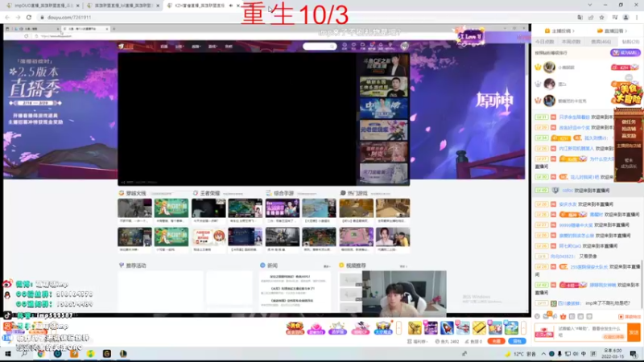Open the 主播投稿 link in chat panel
The height and width of the screenshot is (362, 644).
click(x=559, y=31)
